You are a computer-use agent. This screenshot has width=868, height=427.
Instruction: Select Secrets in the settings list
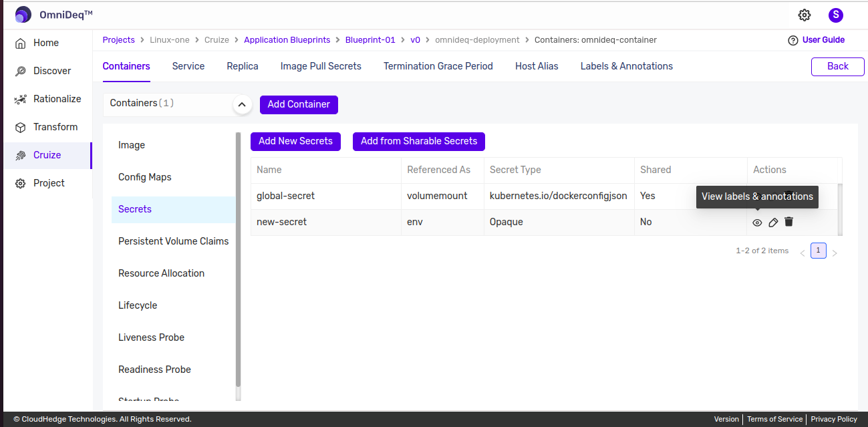(174, 209)
